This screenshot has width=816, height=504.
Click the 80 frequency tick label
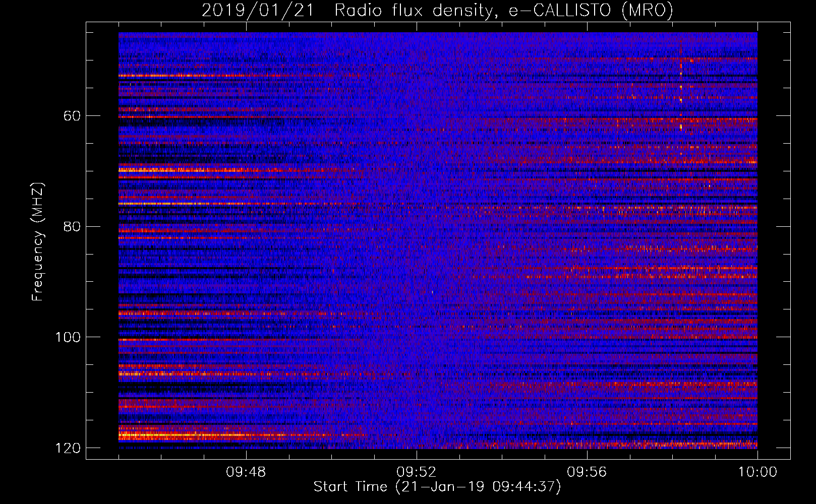(x=72, y=226)
